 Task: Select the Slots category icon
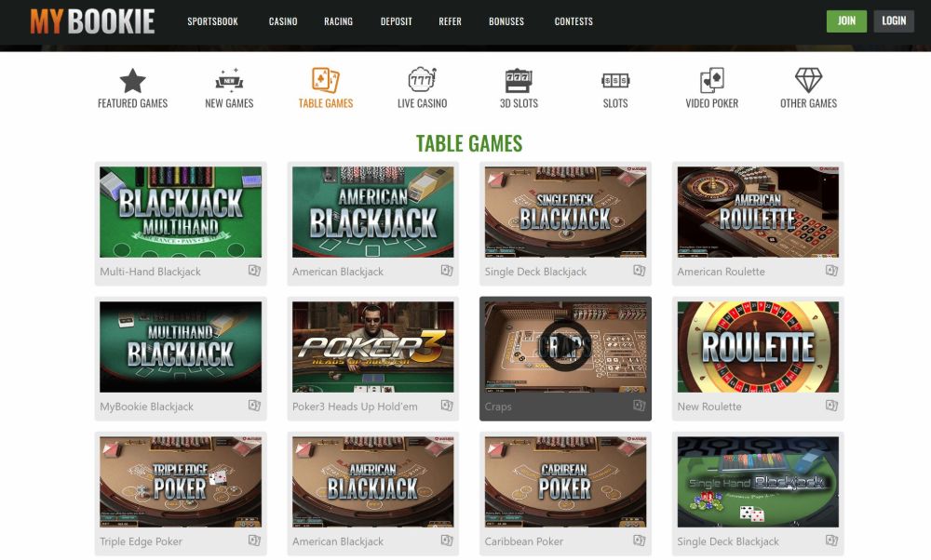point(615,80)
